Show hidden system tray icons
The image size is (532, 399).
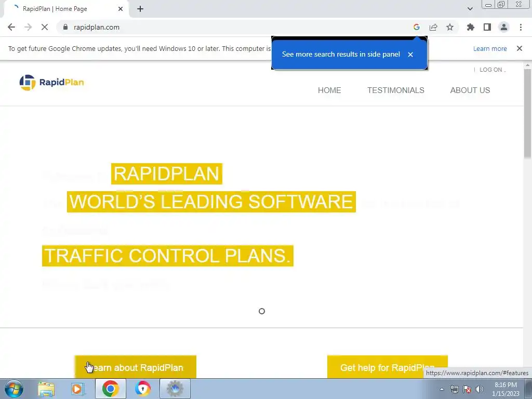(442, 389)
